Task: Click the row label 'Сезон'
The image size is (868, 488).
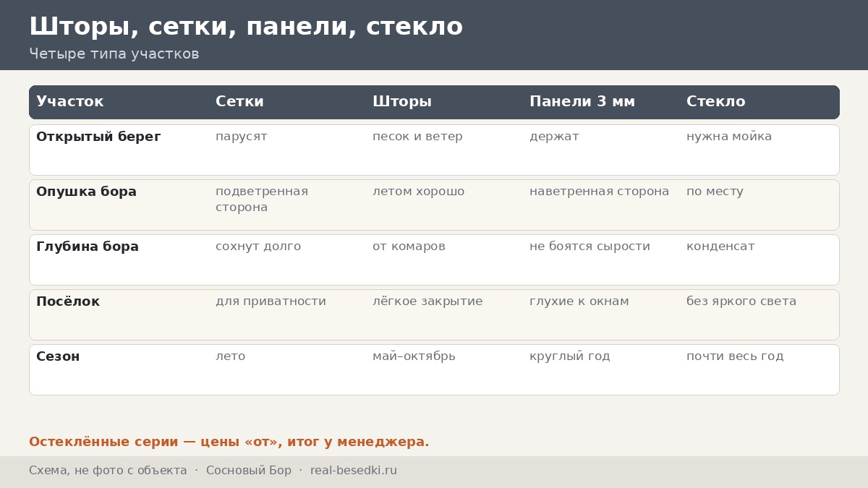Action: 58,356
